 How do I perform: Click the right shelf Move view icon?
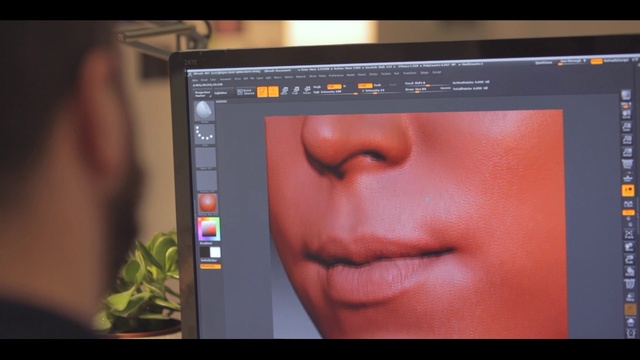click(629, 247)
